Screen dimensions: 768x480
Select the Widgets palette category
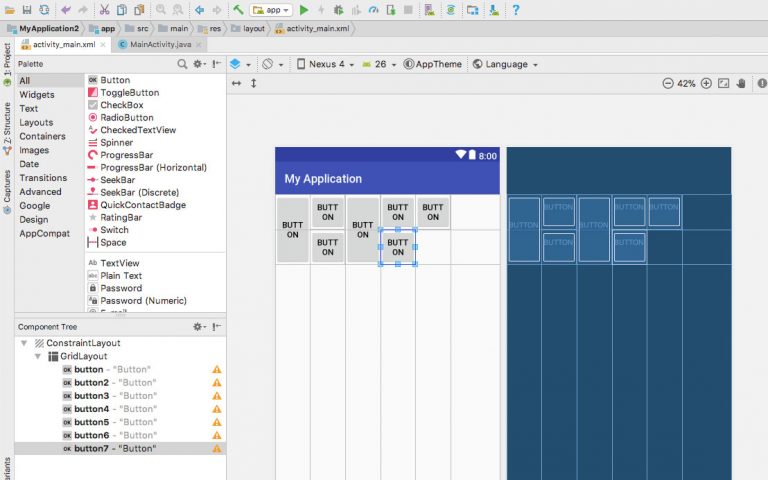[x=37, y=95]
